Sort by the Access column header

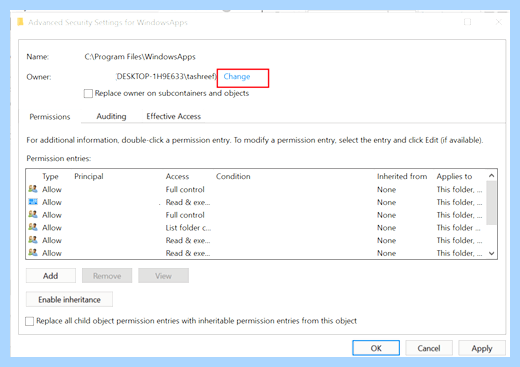[x=177, y=176]
